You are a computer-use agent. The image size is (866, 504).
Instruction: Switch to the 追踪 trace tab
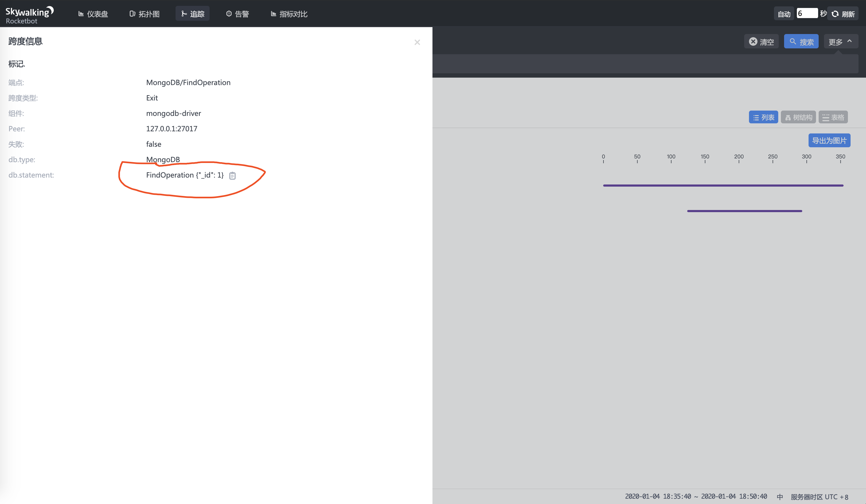tap(193, 14)
